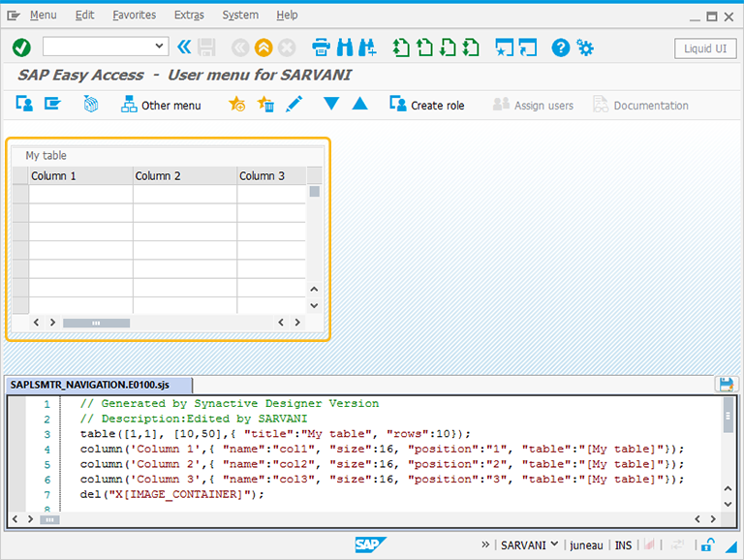Click the double-chevron collapse command field icon
The height and width of the screenshot is (560, 744).
tap(184, 47)
